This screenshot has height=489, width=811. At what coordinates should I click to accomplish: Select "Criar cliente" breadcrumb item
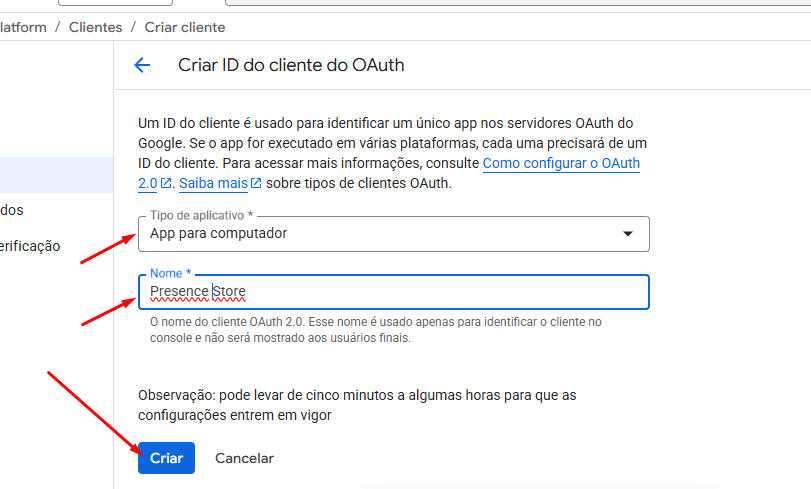pyautogui.click(x=185, y=27)
